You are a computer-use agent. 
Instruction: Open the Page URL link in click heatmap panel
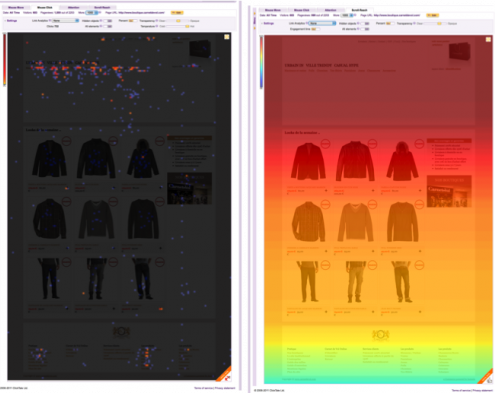(x=141, y=13)
